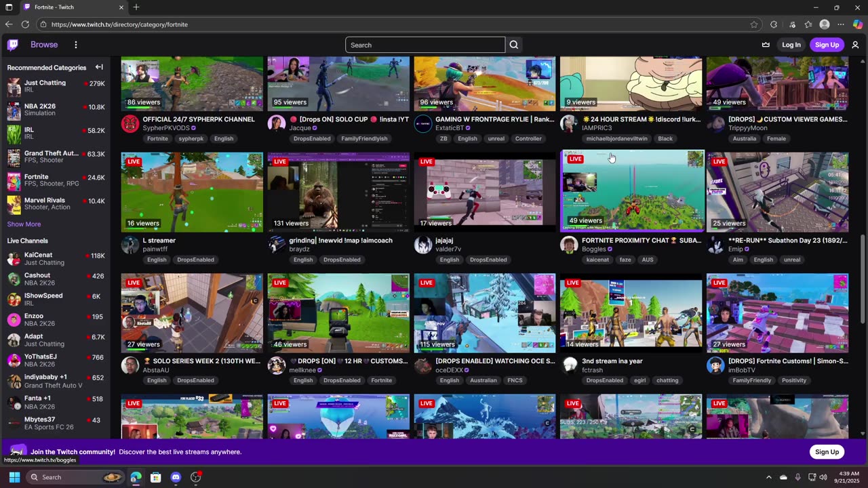Launch Discord from the taskbar

[176, 477]
